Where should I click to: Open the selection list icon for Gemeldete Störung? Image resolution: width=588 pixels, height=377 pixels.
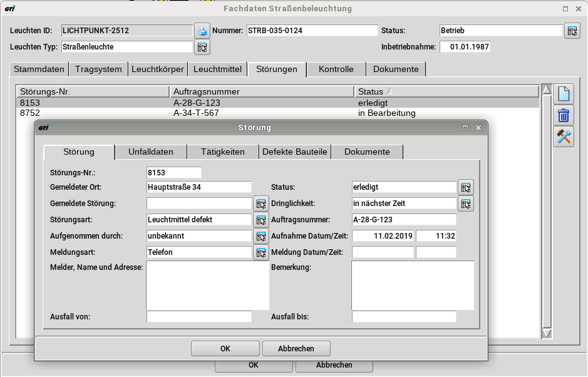coord(261,204)
